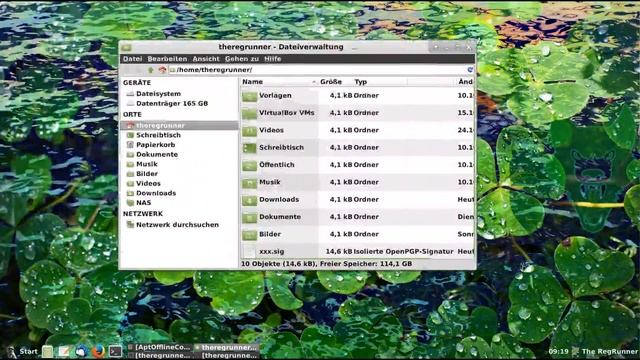The height and width of the screenshot is (360, 640).
Task: Click the home folder toolbar icon
Action: coord(162,70)
